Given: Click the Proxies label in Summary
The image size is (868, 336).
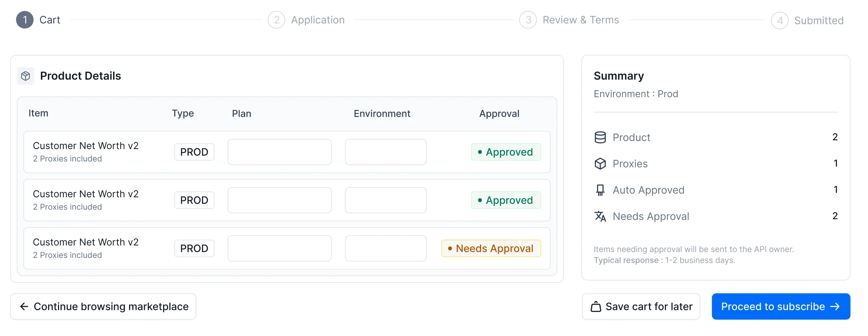Looking at the screenshot, I should (x=630, y=164).
